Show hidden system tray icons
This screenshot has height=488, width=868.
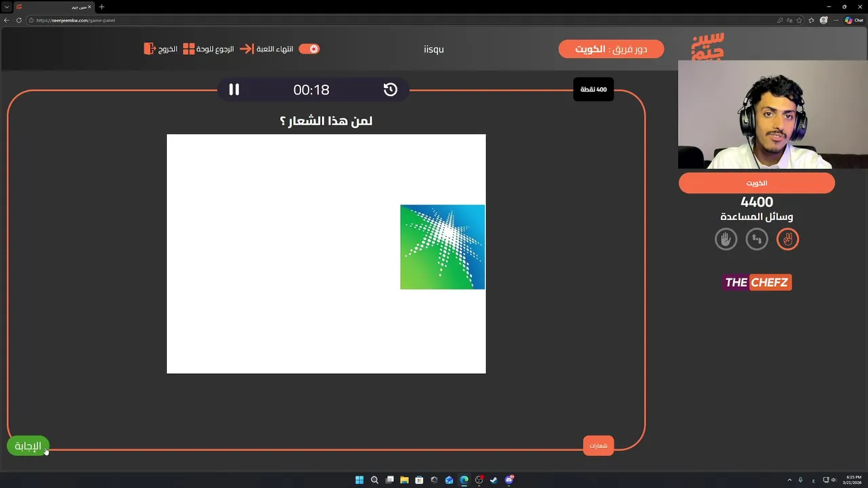789,480
